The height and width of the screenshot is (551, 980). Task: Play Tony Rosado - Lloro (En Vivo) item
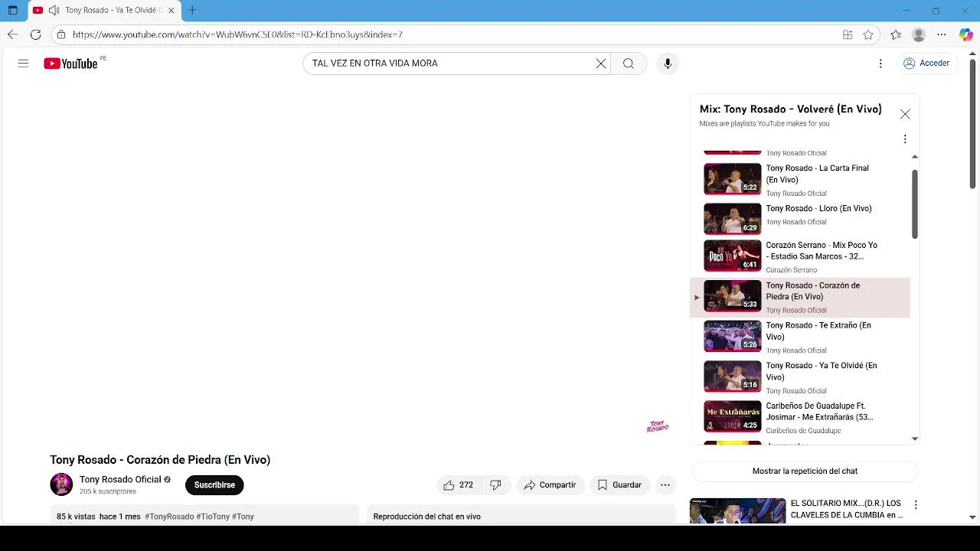[800, 218]
